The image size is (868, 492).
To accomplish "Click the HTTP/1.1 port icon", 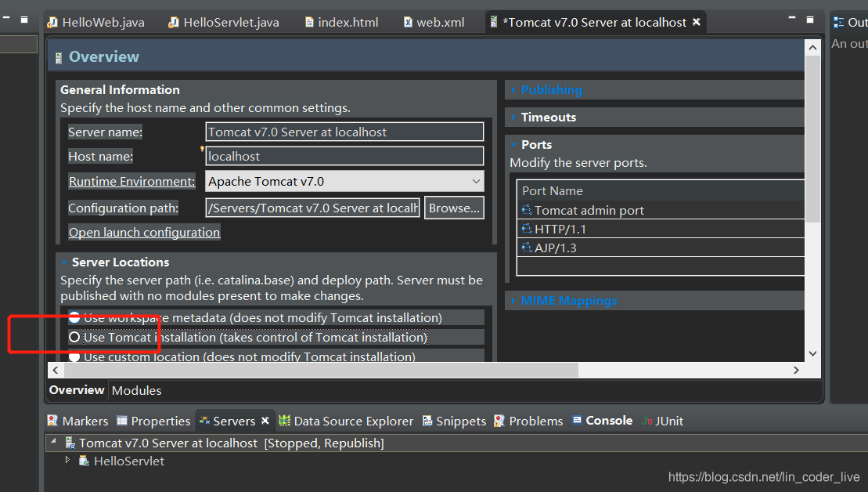I will coord(527,229).
